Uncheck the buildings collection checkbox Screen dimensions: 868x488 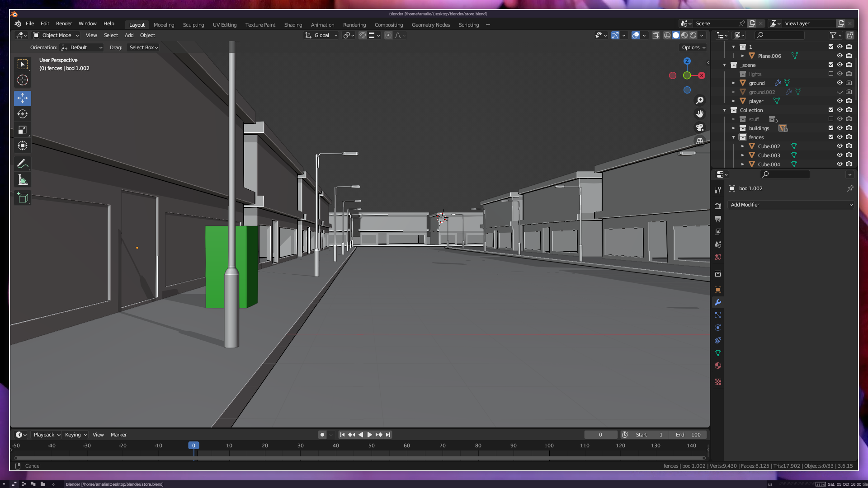[831, 128]
